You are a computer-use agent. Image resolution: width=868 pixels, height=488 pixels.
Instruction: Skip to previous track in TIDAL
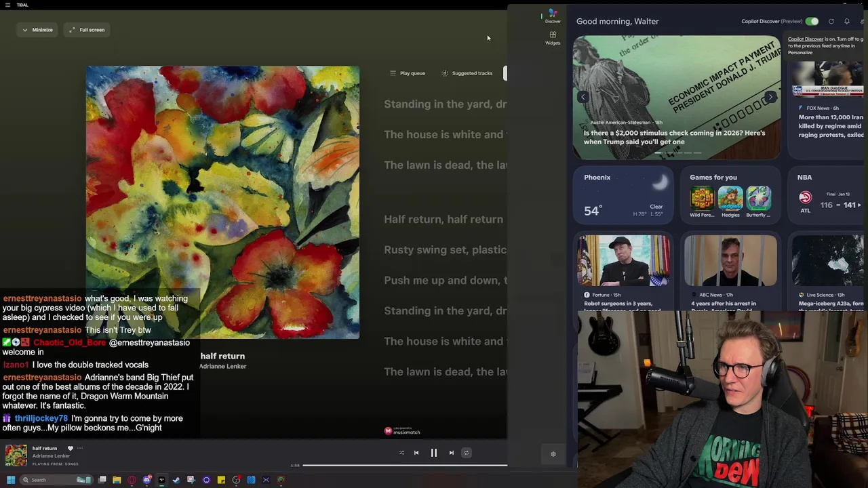(416, 453)
